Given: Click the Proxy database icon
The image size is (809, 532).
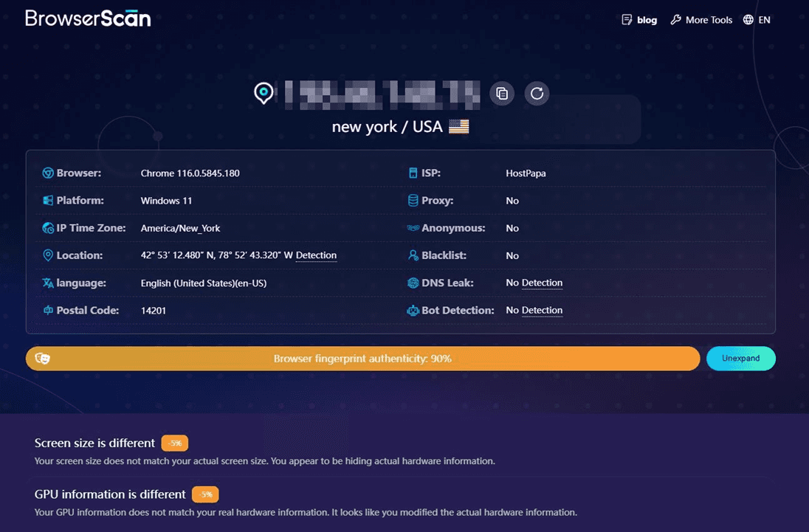Looking at the screenshot, I should point(413,201).
